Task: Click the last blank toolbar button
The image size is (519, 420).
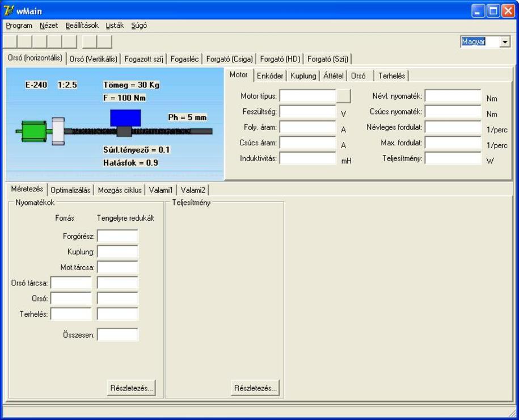Action: 105,41
